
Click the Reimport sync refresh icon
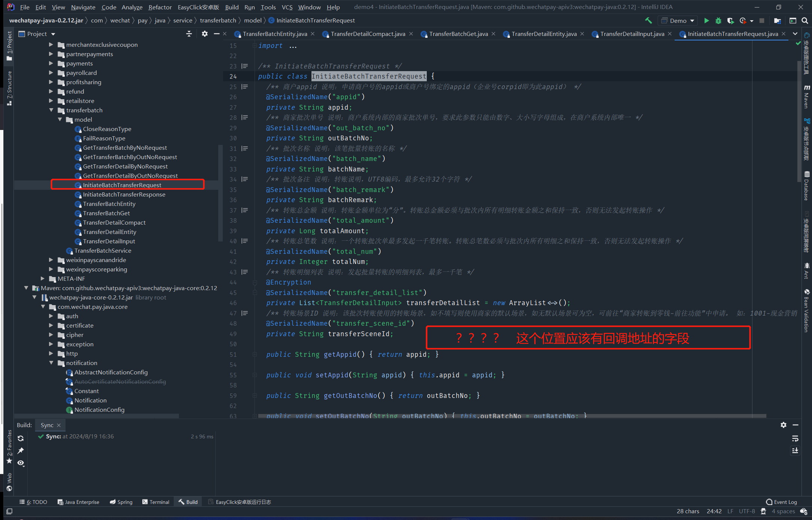[21, 438]
